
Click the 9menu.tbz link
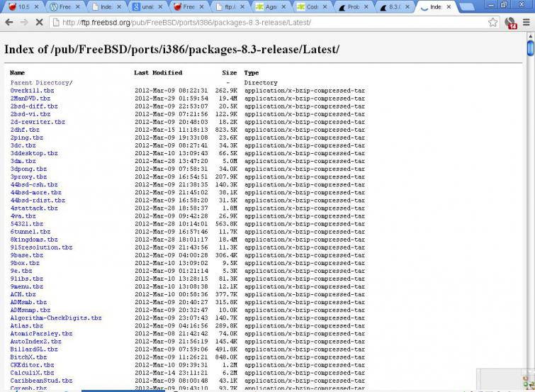tap(27, 286)
